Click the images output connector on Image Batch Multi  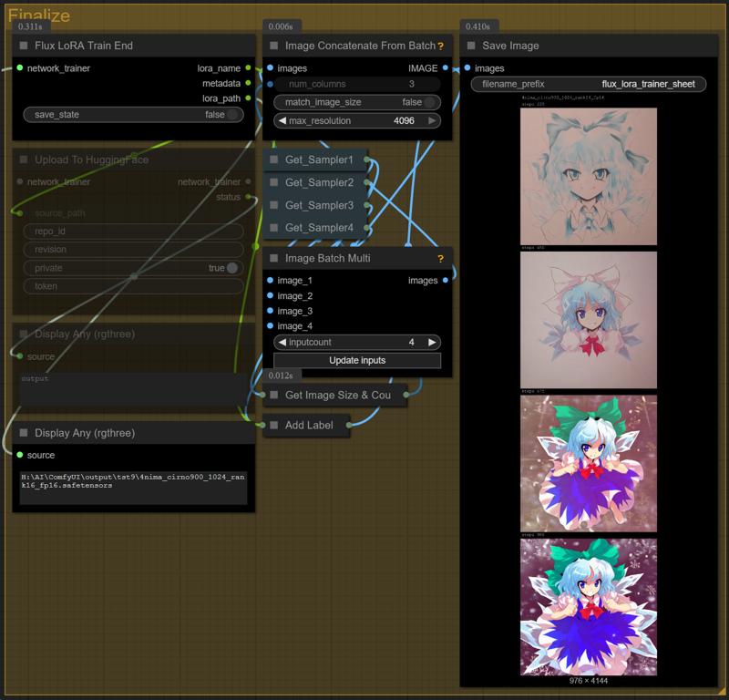[x=446, y=281]
